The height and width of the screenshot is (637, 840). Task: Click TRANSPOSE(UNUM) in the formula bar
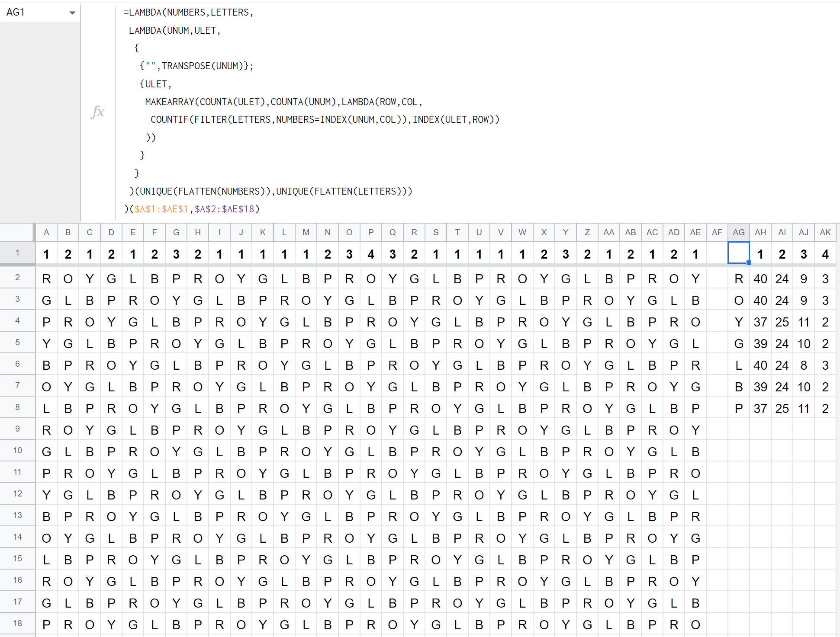click(x=202, y=66)
